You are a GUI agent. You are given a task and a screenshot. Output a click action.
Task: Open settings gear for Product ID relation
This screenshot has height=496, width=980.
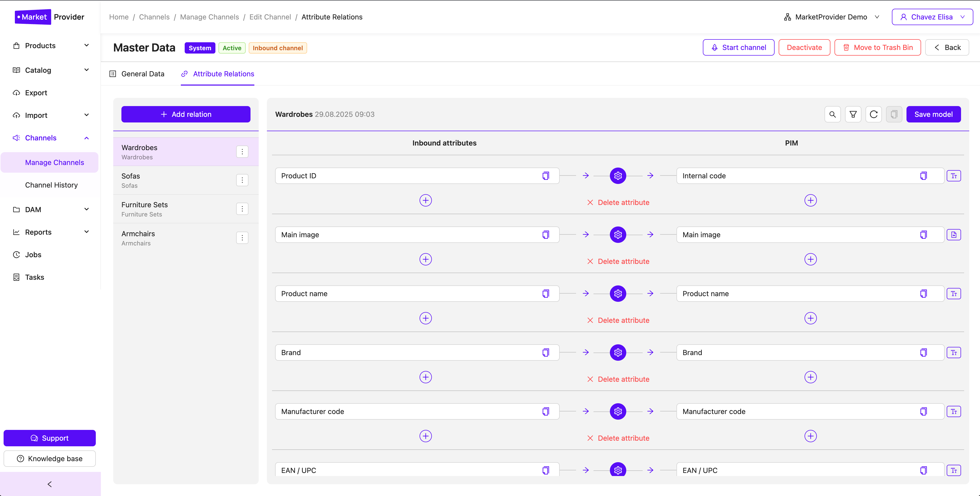click(x=618, y=176)
